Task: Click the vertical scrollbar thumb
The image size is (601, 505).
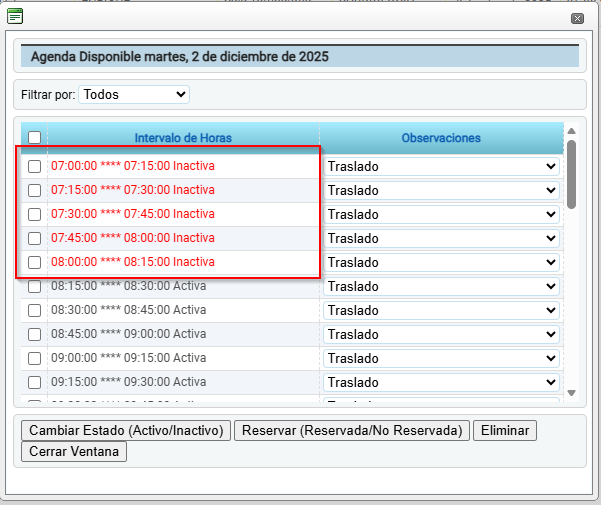Action: [x=571, y=173]
